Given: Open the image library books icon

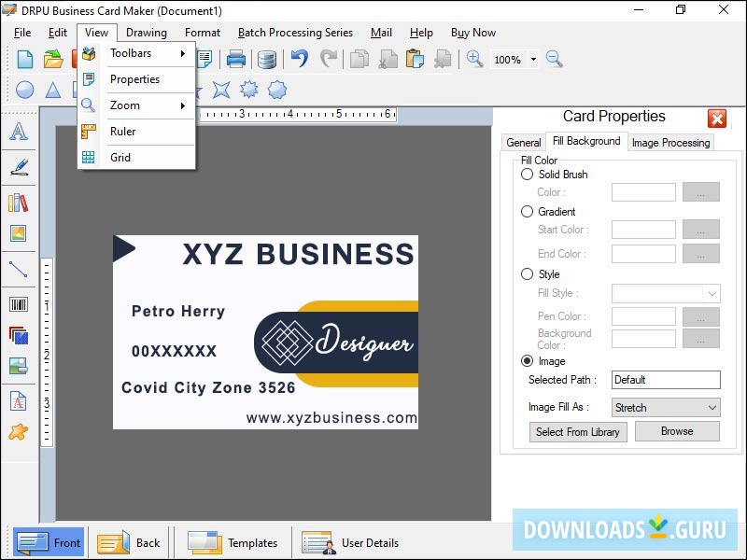Looking at the screenshot, I should pyautogui.click(x=18, y=203).
